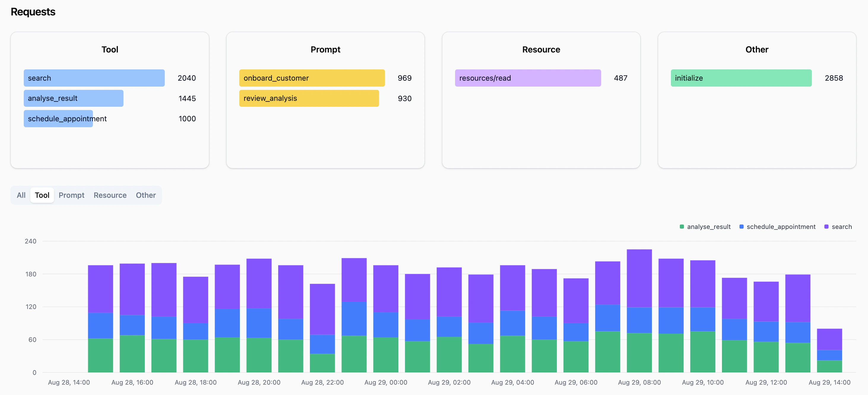
Task: Select the Other filter tab
Action: (x=145, y=195)
